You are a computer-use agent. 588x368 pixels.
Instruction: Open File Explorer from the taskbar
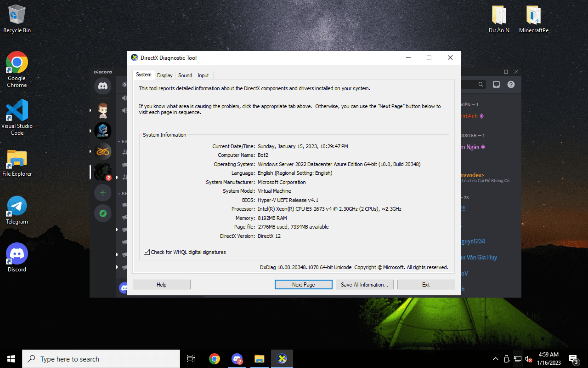coord(260,359)
